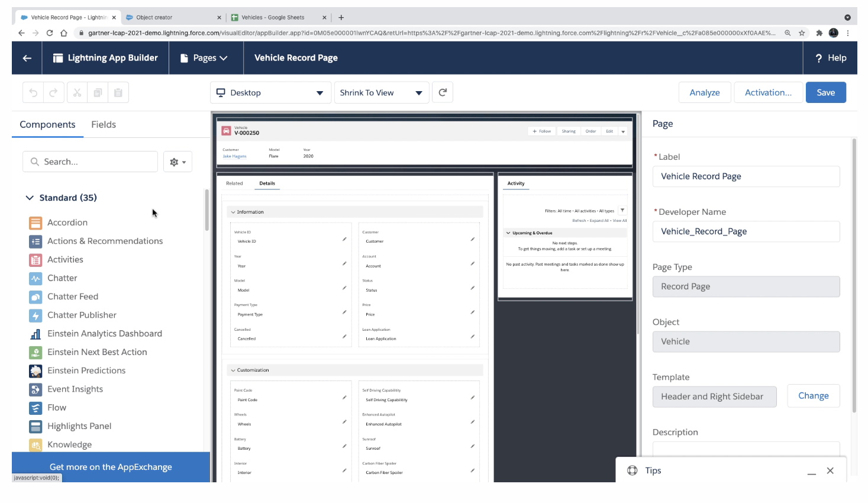Click the undo arrow icon
Image resolution: width=868 pixels, height=503 pixels.
click(33, 93)
